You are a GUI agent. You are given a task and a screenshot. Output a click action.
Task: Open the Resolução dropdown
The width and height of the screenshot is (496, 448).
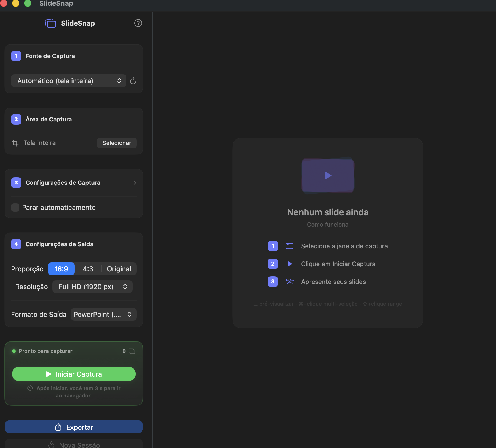[x=92, y=287]
